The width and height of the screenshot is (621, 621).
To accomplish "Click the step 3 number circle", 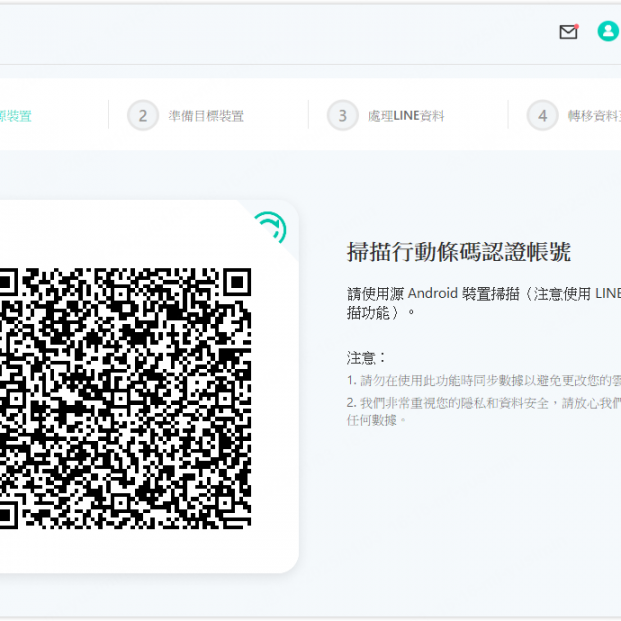I will click(342, 116).
